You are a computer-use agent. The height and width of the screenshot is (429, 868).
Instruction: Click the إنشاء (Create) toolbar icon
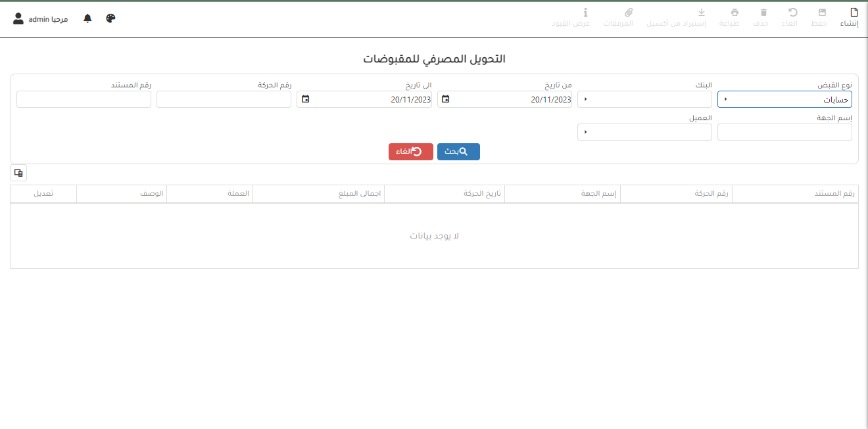click(854, 12)
